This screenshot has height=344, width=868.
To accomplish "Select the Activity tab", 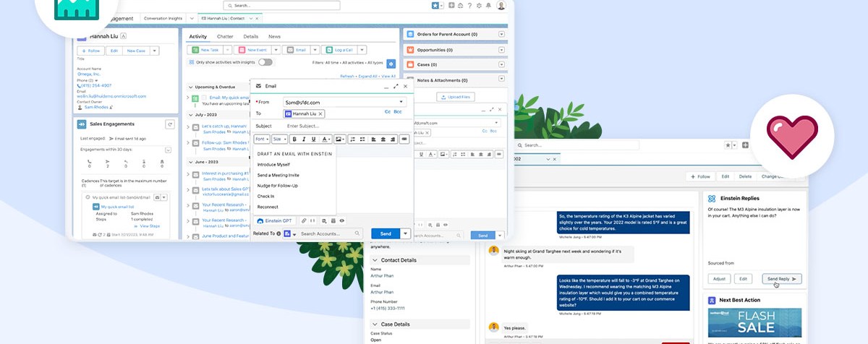I will pos(197,36).
